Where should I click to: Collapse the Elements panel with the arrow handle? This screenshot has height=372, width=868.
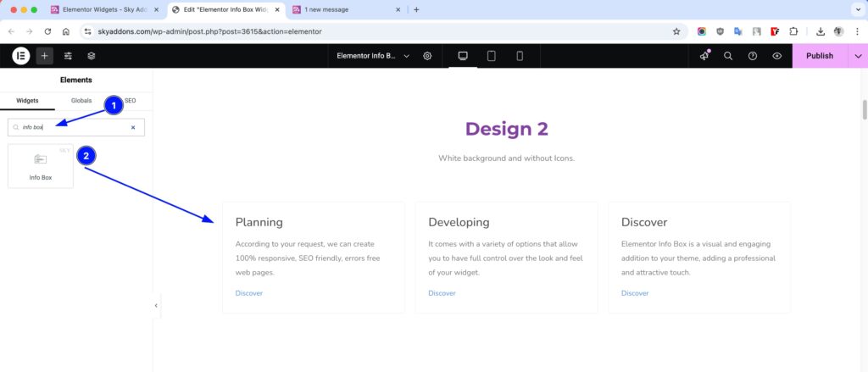point(156,306)
